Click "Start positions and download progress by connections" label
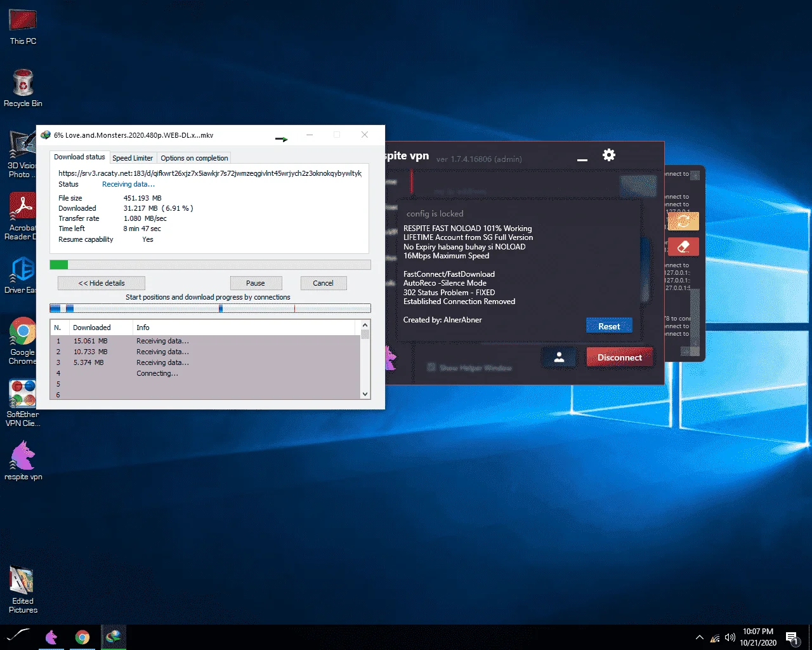The height and width of the screenshot is (650, 812). coord(208,297)
